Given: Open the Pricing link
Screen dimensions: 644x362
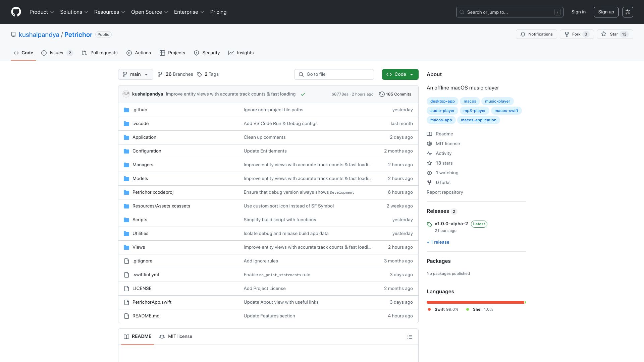Looking at the screenshot, I should (x=218, y=12).
